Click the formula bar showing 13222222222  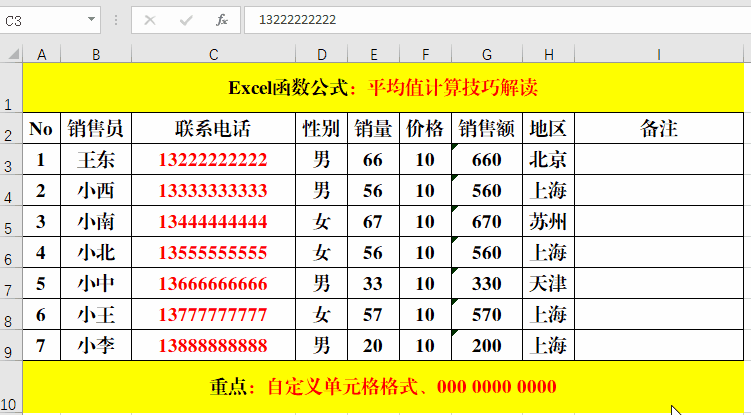[498, 20]
